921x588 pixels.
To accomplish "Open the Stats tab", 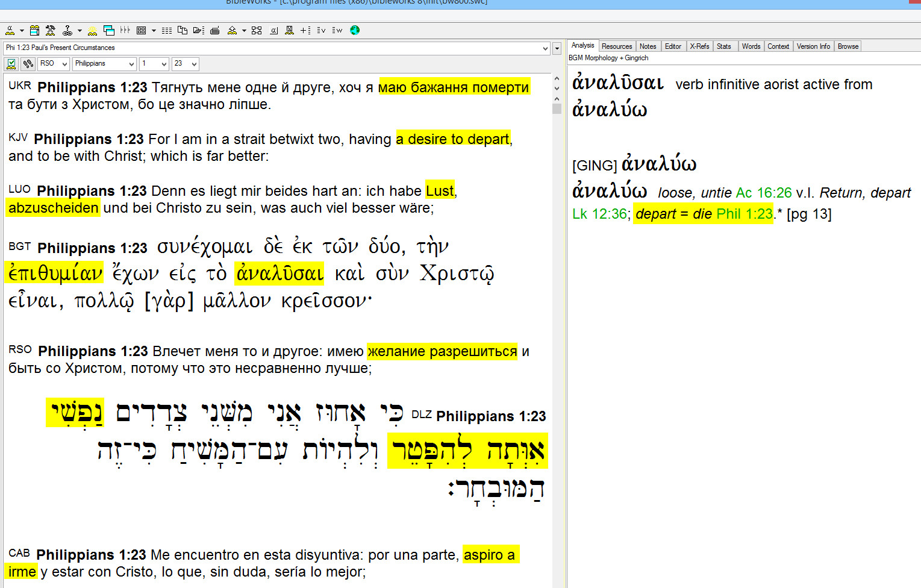I will (x=724, y=46).
